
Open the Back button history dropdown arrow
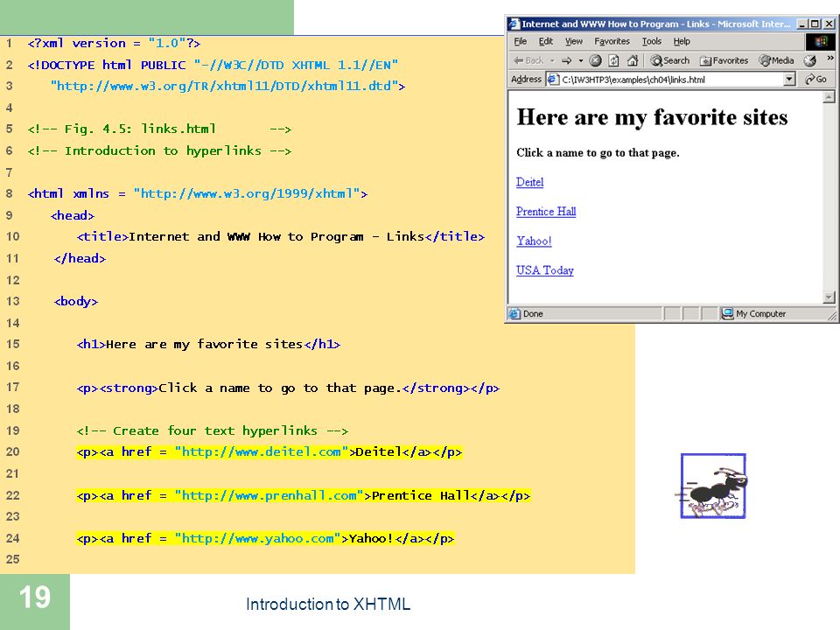[x=552, y=60]
